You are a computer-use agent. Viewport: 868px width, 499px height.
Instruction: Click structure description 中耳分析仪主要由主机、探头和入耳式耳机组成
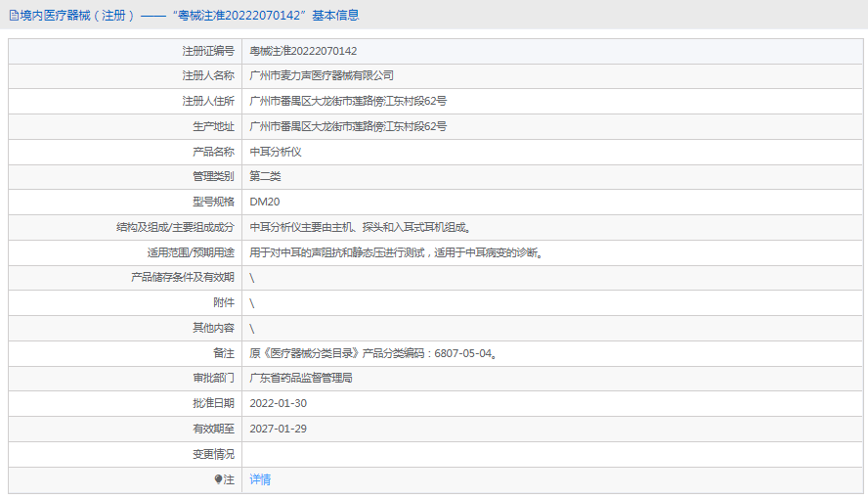361,228
